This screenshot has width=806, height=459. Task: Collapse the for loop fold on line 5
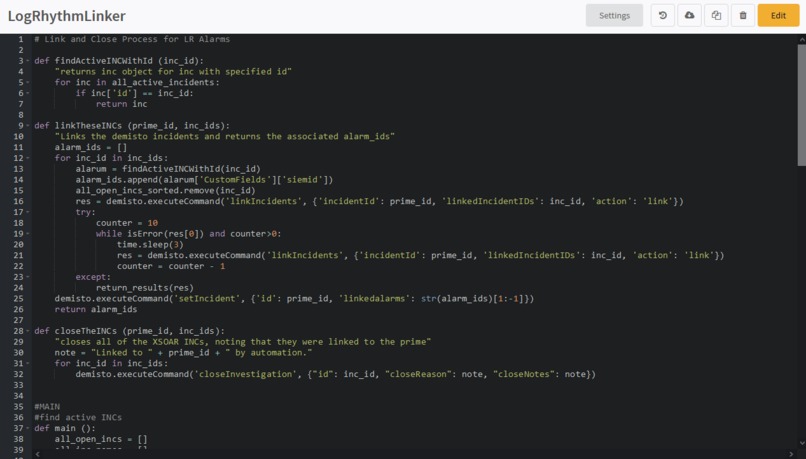click(x=28, y=82)
